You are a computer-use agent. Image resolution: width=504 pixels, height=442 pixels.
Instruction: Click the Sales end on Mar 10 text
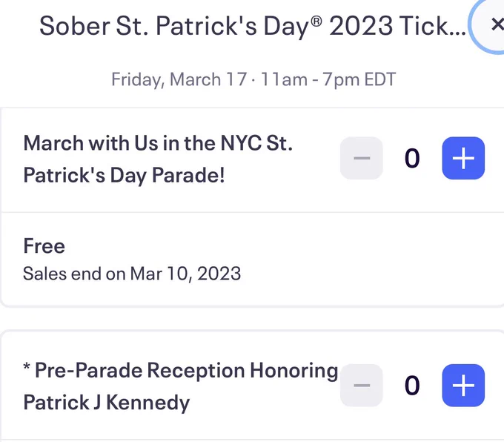click(x=132, y=274)
